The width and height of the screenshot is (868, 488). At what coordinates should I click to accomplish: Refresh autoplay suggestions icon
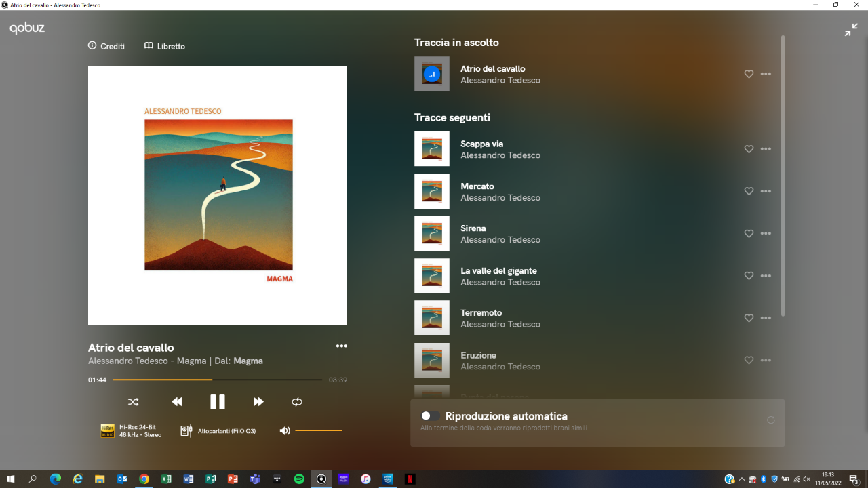point(771,420)
